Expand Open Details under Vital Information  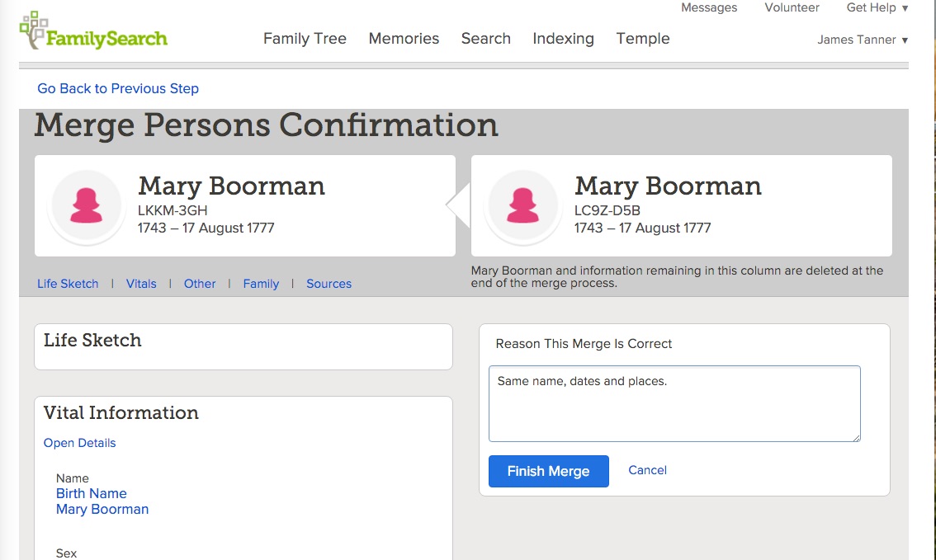tap(79, 443)
